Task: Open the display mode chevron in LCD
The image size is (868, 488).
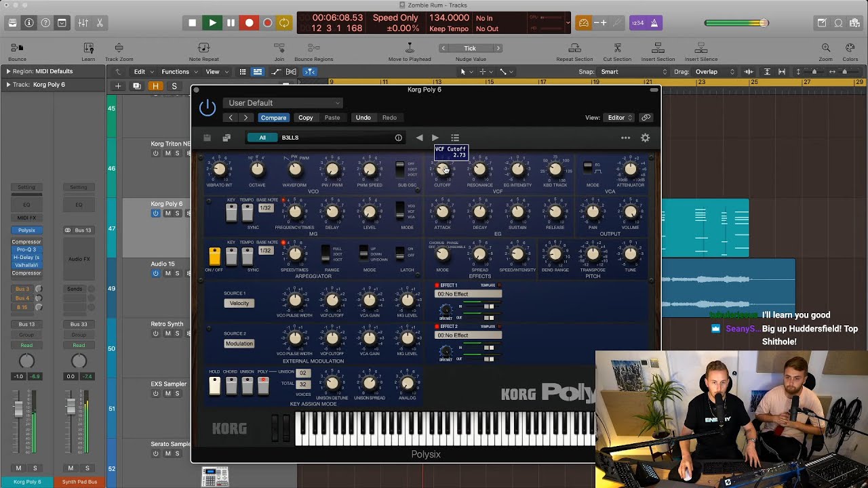Action: [x=568, y=22]
